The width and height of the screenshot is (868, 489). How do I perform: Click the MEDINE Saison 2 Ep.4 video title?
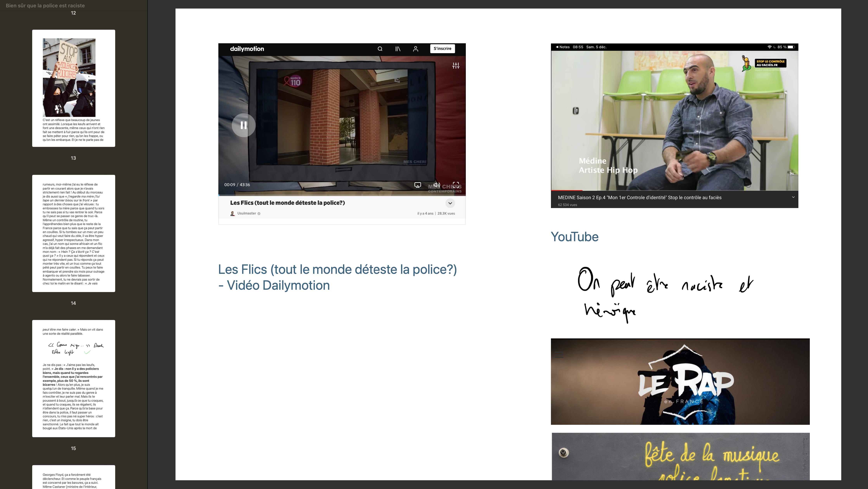640,198
